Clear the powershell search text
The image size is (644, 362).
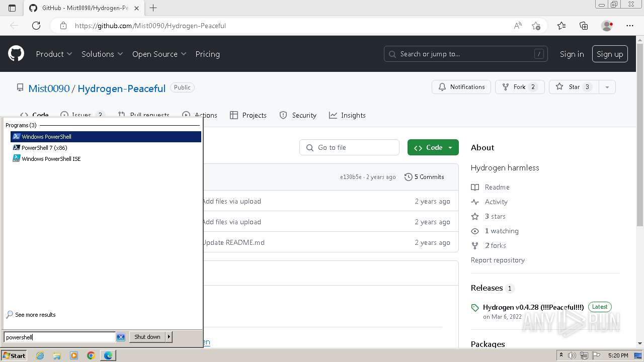[121, 337]
